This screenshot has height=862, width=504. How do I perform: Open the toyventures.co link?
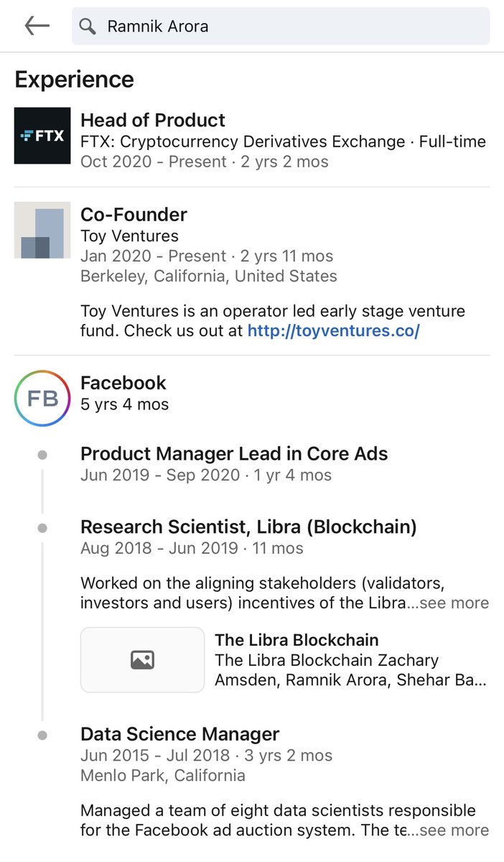click(x=333, y=330)
